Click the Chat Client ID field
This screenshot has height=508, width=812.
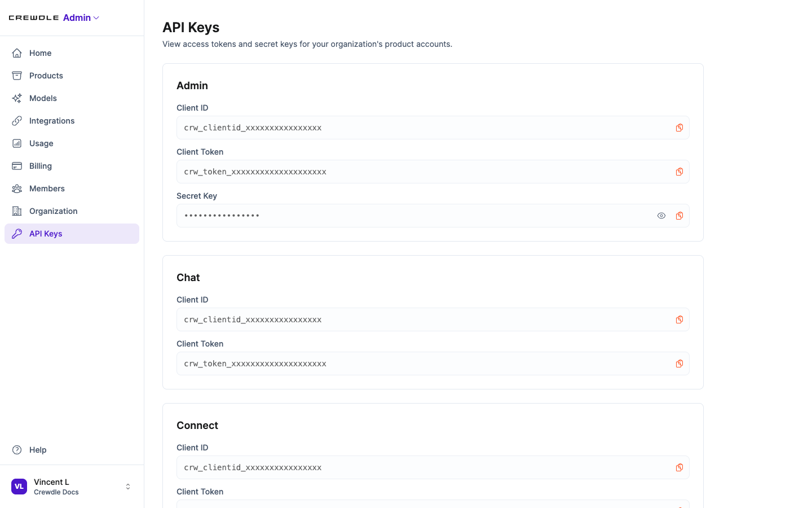(433, 319)
